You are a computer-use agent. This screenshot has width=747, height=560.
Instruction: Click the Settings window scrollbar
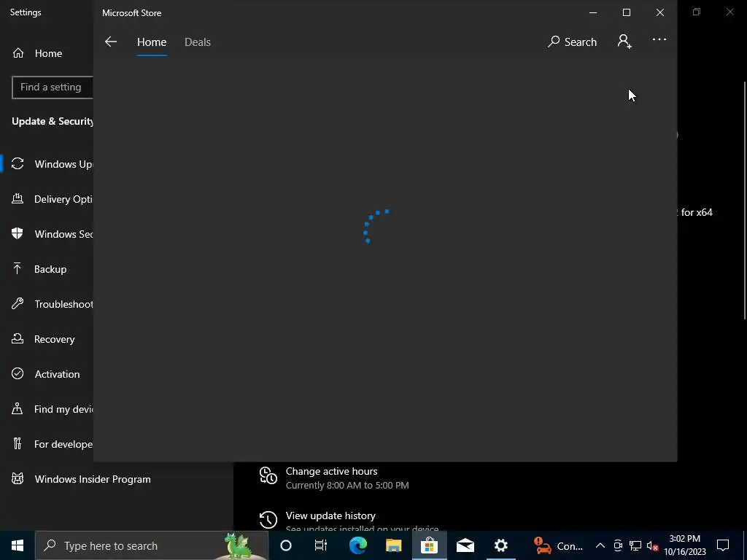point(745,200)
